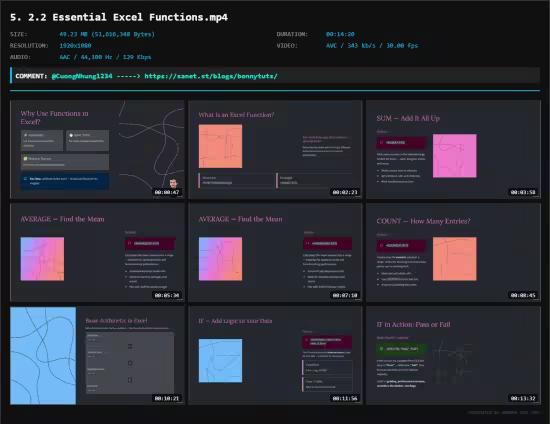Screen dimensions: 550x424
Task: Click the 00:08:45 timestamp badge
Action: 523,295
